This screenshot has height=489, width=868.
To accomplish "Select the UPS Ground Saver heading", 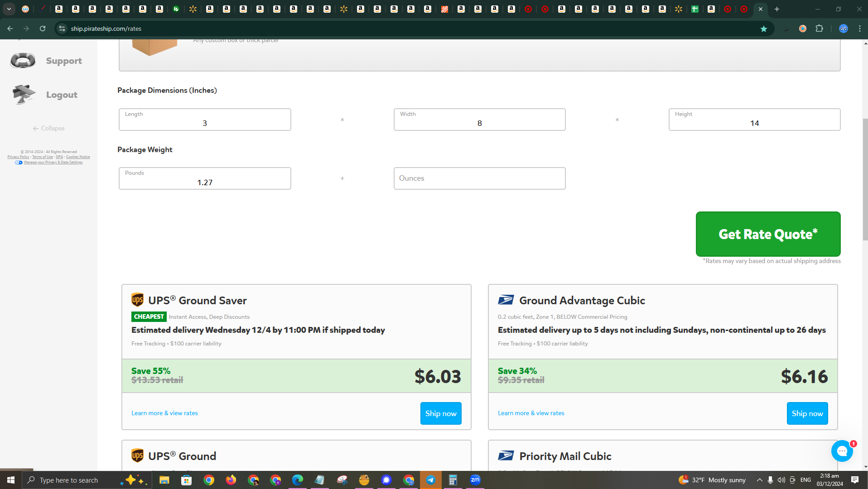I will pos(198,300).
